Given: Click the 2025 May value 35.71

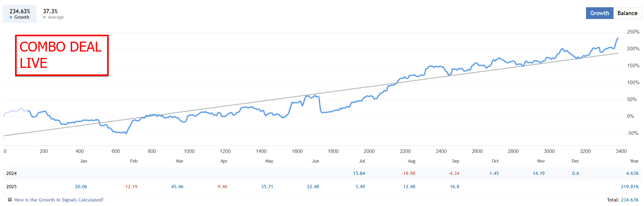Looking at the screenshot, I should click(267, 187).
